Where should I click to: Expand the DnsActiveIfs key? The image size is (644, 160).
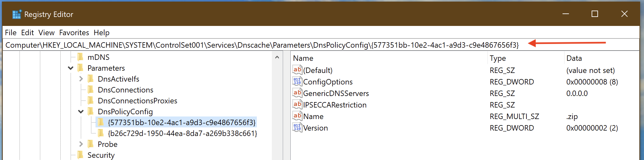(81, 79)
